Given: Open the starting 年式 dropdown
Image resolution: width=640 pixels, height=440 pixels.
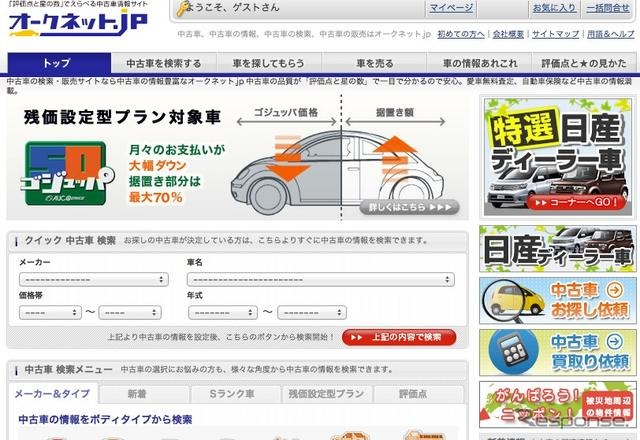Looking at the screenshot, I should [222, 312].
